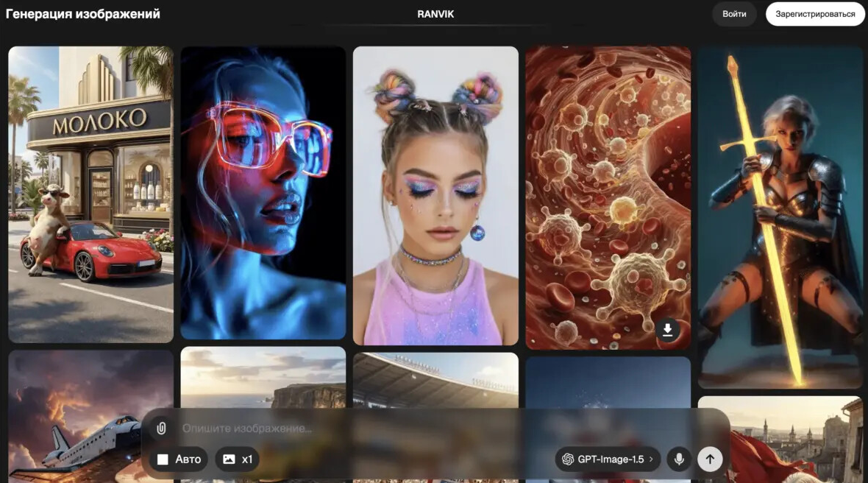The width and height of the screenshot is (868, 483).
Task: Submit prompt with the up arrow button
Action: tap(710, 459)
